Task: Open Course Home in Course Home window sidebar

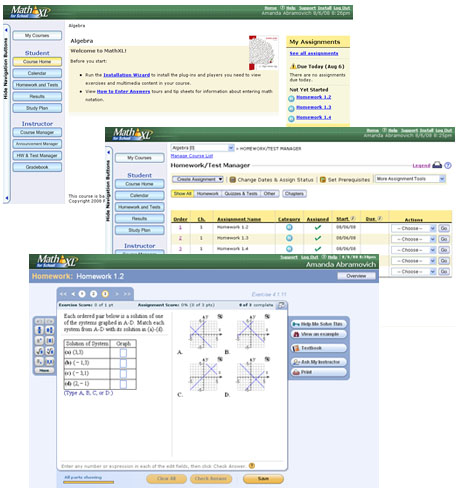Action: [37, 62]
